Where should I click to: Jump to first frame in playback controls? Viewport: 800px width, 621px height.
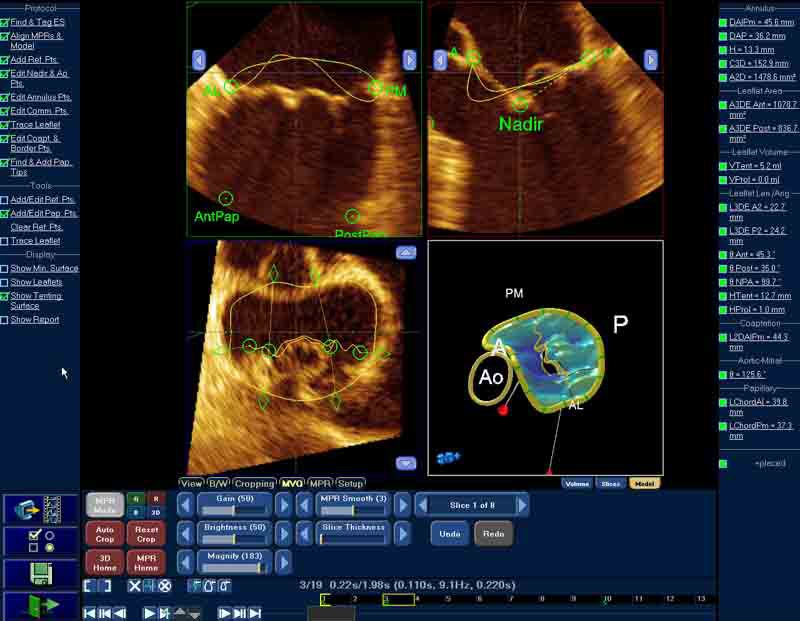coord(90,613)
